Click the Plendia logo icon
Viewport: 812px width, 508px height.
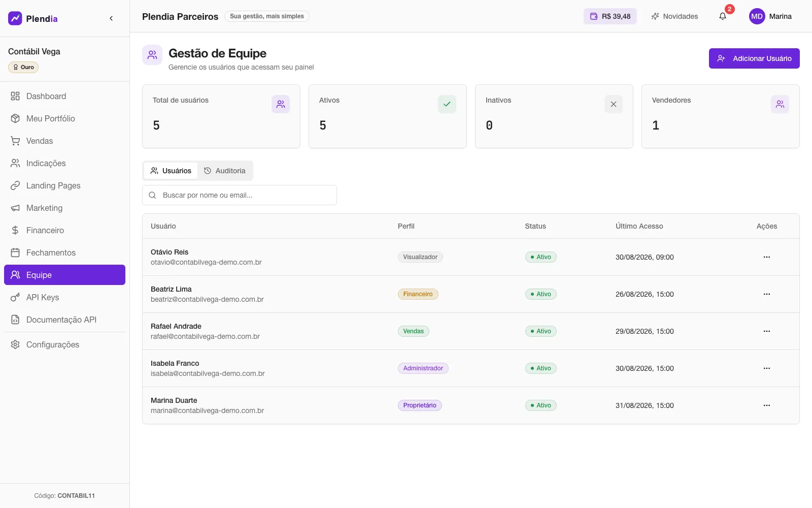click(15, 18)
